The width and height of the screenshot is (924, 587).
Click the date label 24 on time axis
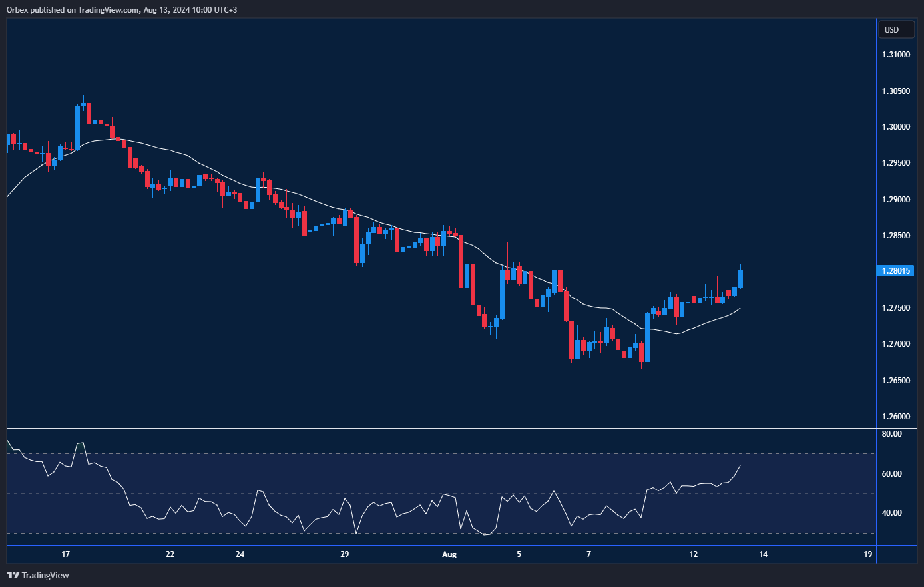pos(240,554)
